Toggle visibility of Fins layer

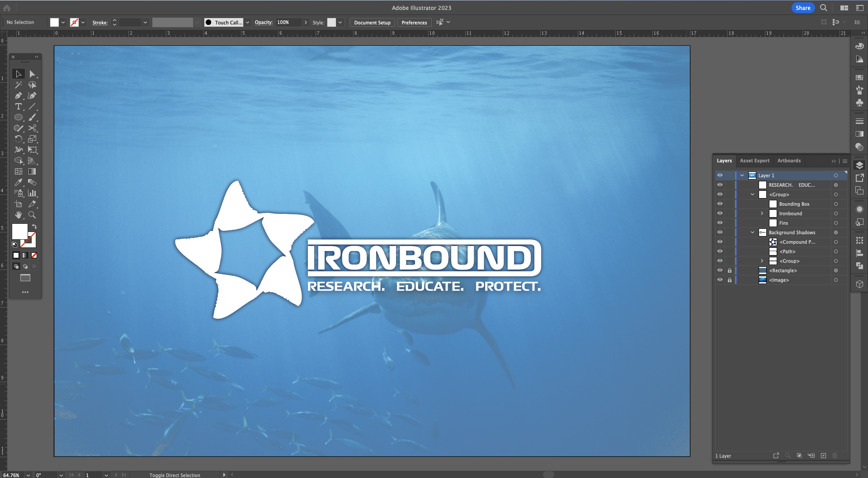coord(720,223)
